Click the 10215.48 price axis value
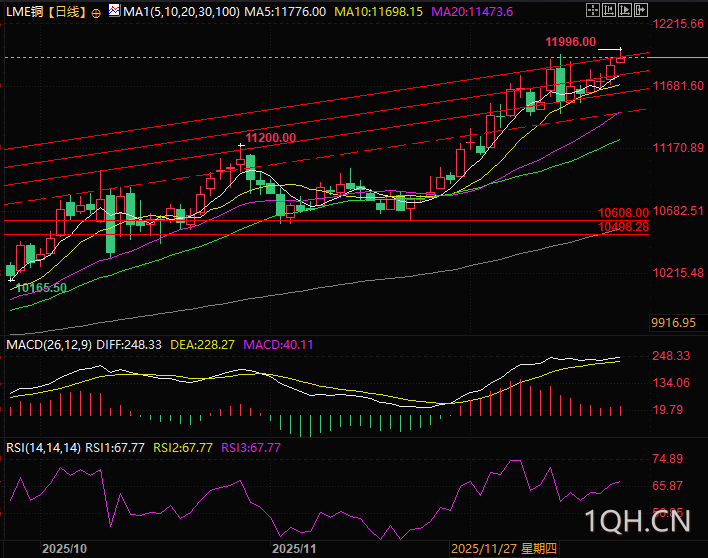 (678, 273)
